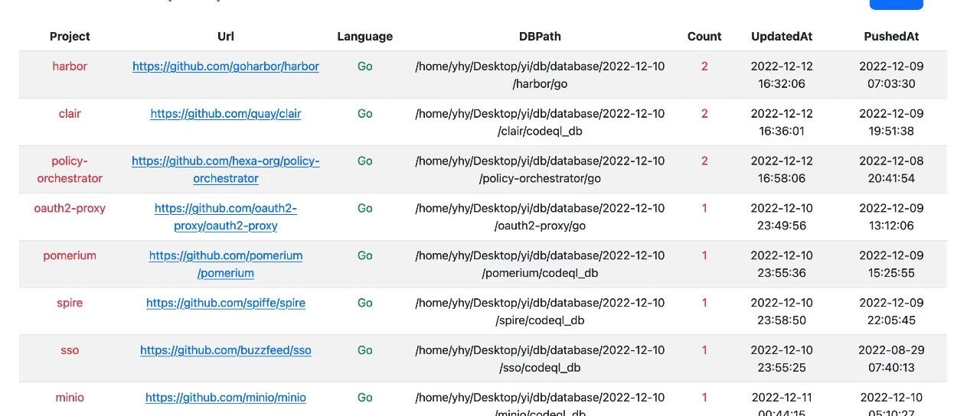
Task: Click UpdatedAt 2022-12-10 23:58:50 cell
Action: point(782,312)
